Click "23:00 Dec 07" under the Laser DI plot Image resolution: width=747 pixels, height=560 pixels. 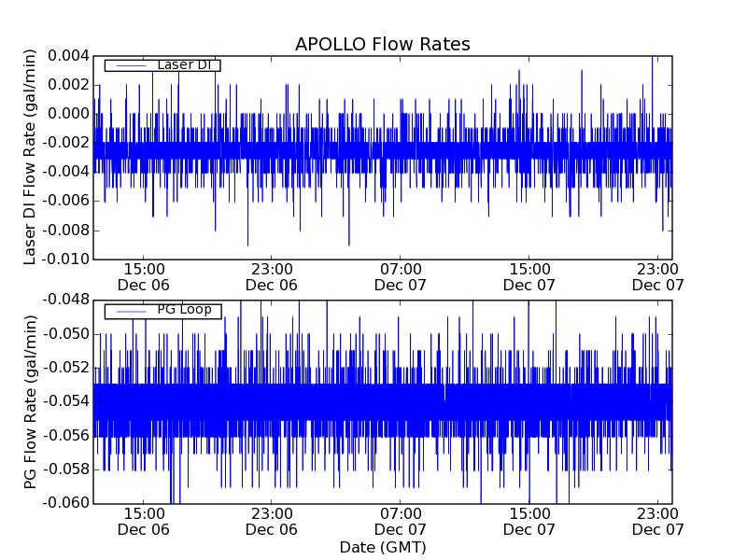[658, 277]
